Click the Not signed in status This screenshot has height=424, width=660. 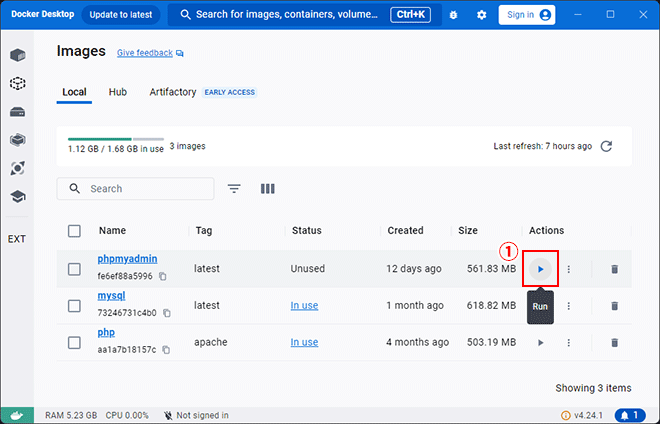[196, 416]
